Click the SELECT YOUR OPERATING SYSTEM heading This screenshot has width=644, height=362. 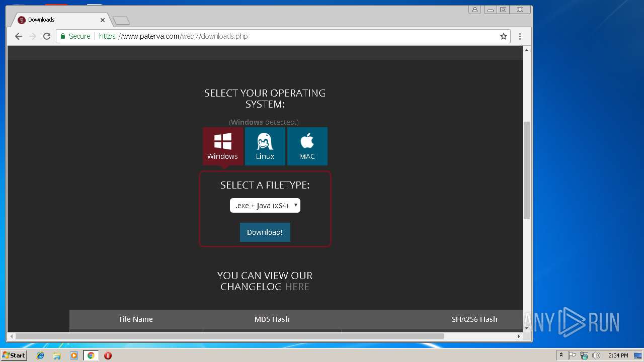(265, 99)
